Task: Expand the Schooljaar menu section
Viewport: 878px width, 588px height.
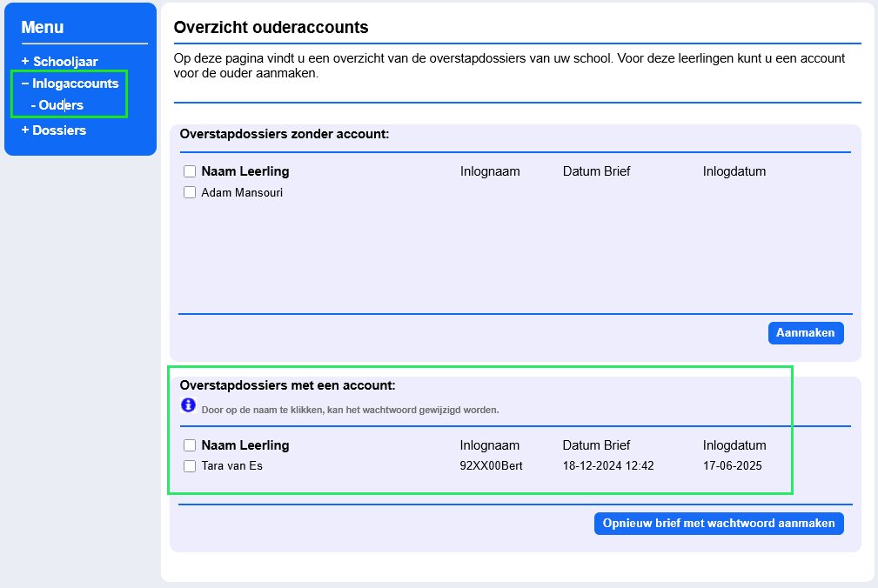Action: tap(59, 62)
